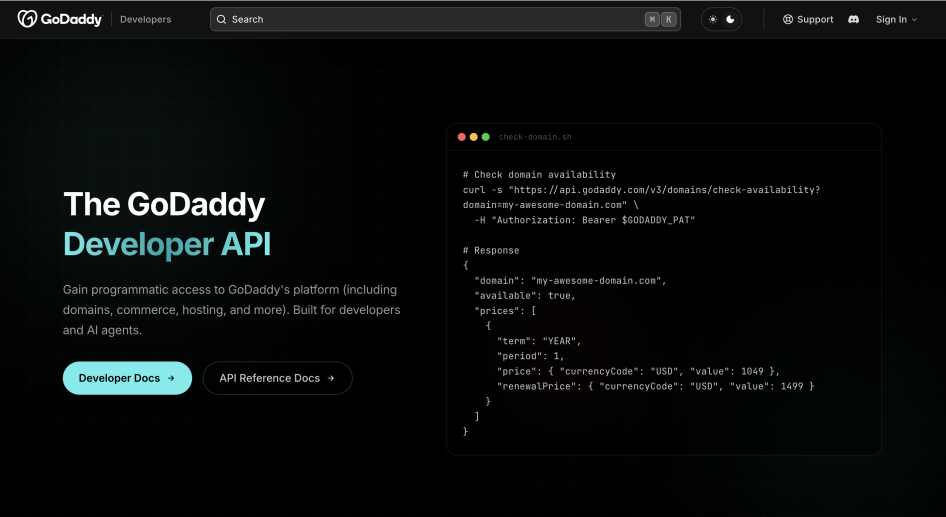Open Developer Docs button
Image resolution: width=946 pixels, height=517 pixels.
(x=127, y=378)
